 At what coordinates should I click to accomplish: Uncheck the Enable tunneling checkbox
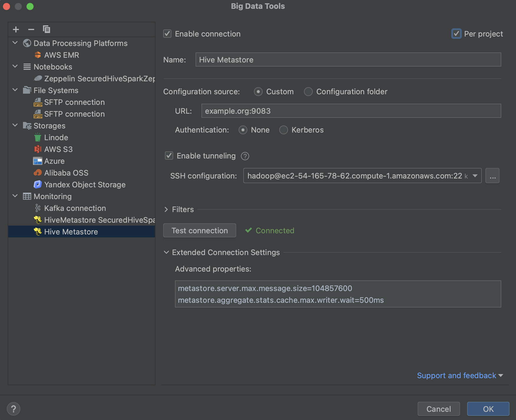[x=168, y=156]
